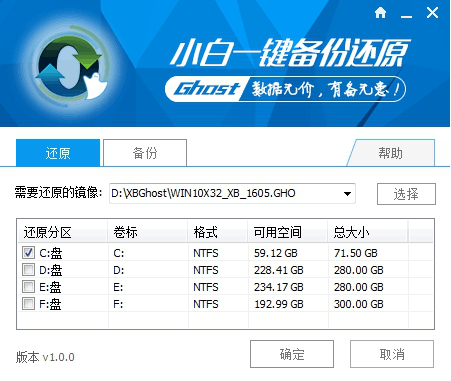This screenshot has width=451, height=381.
Task: Click the 选择 browse button
Action: 406,194
